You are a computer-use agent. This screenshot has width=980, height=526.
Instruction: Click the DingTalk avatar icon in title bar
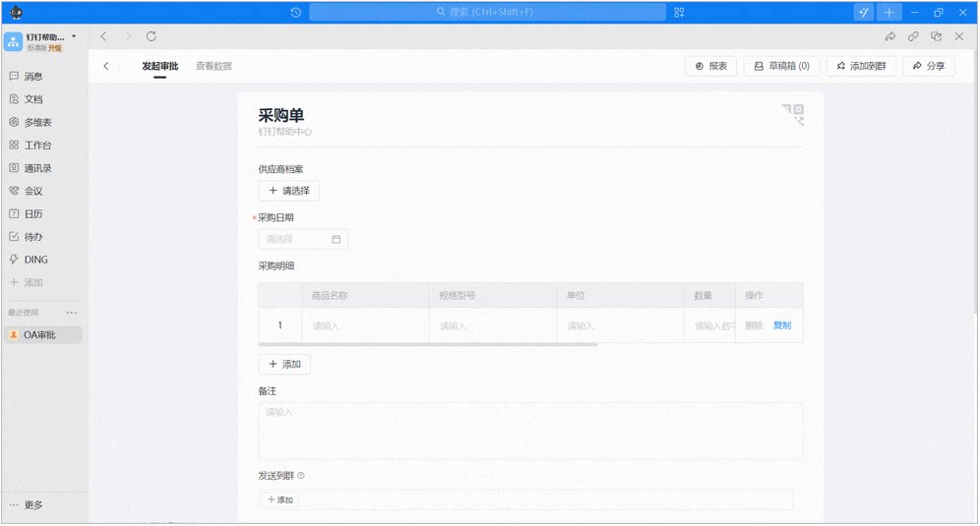click(x=17, y=12)
